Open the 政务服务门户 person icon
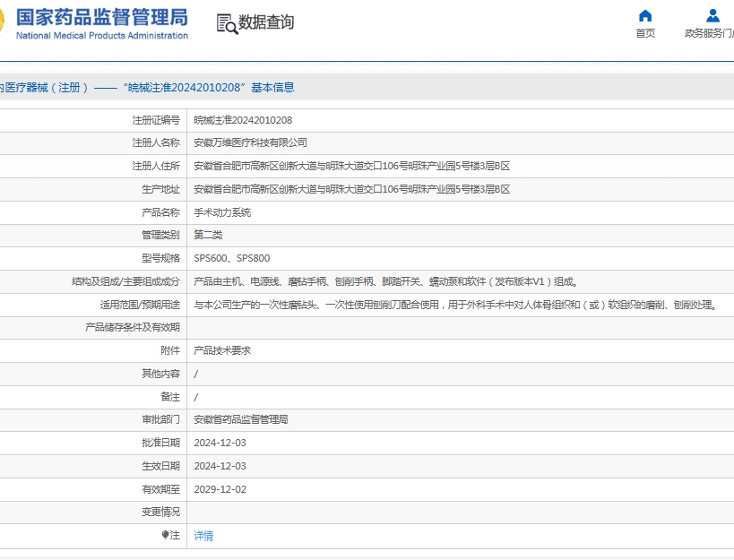The height and width of the screenshot is (560, 734). tap(712, 16)
